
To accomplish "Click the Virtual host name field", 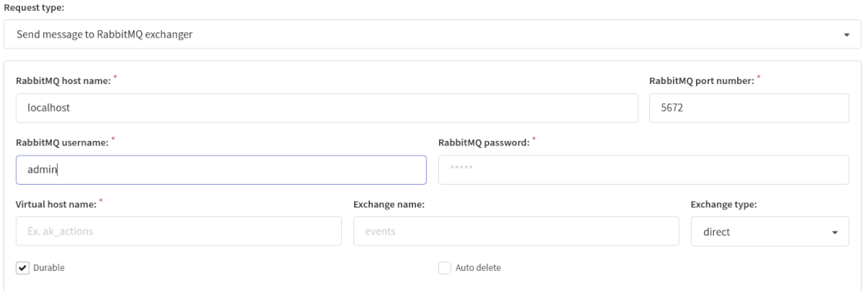I will coord(179,231).
